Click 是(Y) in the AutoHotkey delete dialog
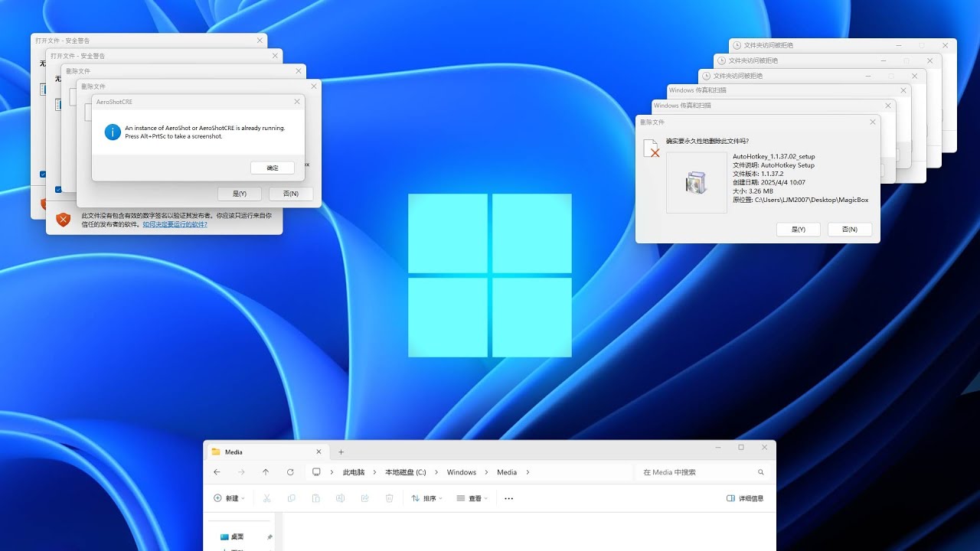 point(799,230)
